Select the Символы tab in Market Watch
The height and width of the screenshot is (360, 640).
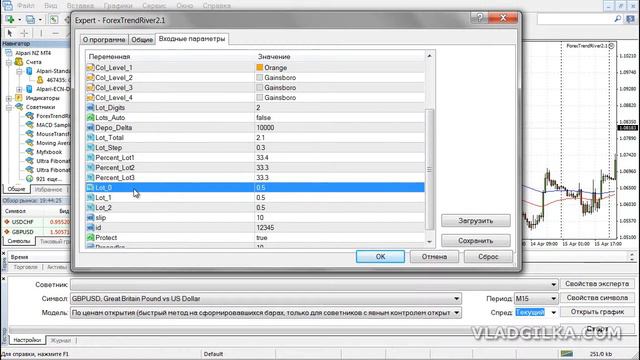(19, 241)
